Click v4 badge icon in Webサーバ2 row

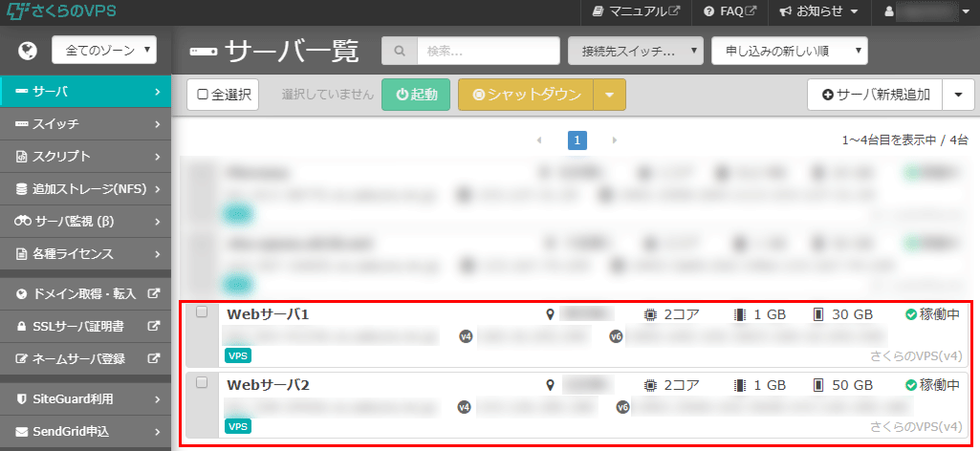coord(464,408)
